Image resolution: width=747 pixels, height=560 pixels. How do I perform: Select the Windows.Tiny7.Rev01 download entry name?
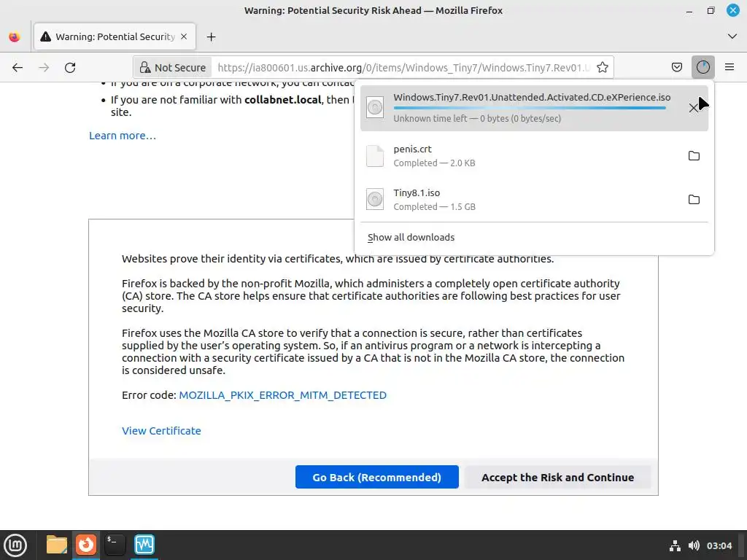532,97
